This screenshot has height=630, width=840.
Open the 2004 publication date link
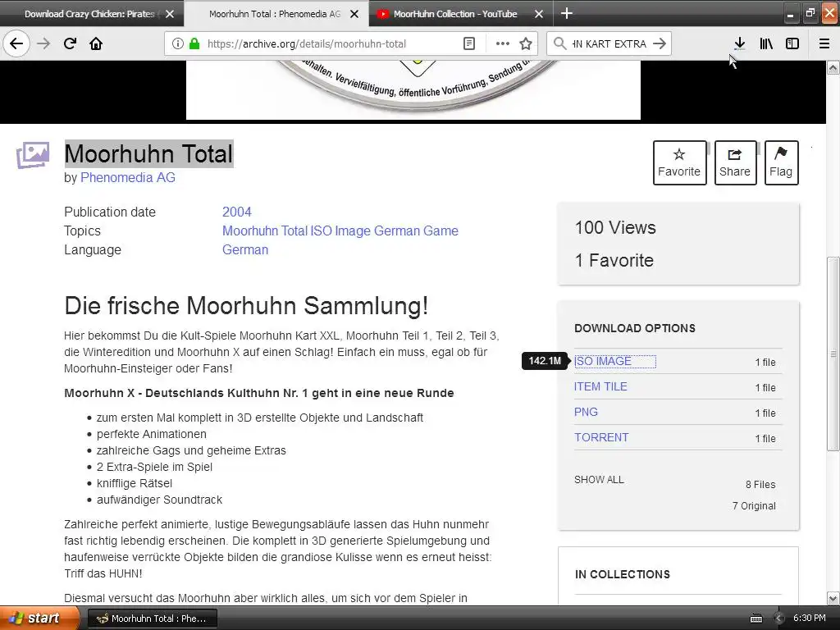click(237, 212)
